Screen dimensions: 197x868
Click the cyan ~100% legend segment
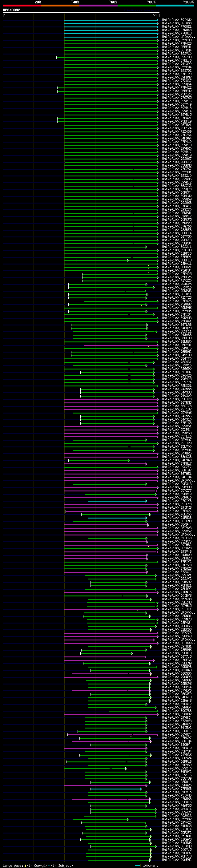pos(175,6)
